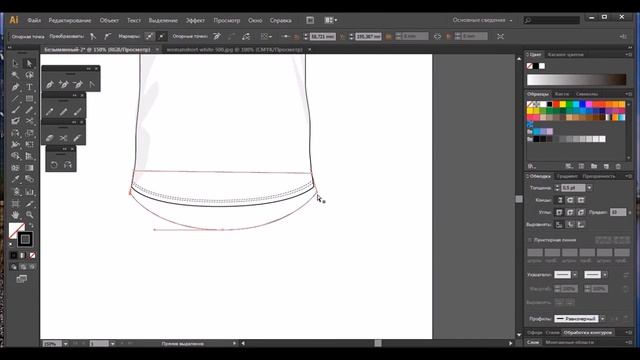Set the Miter Join corner option
This screenshot has width=640, height=360.
559,212
